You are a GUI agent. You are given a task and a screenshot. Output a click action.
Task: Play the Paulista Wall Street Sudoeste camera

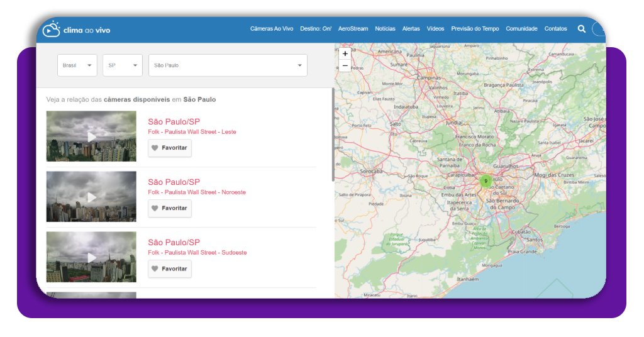91,257
